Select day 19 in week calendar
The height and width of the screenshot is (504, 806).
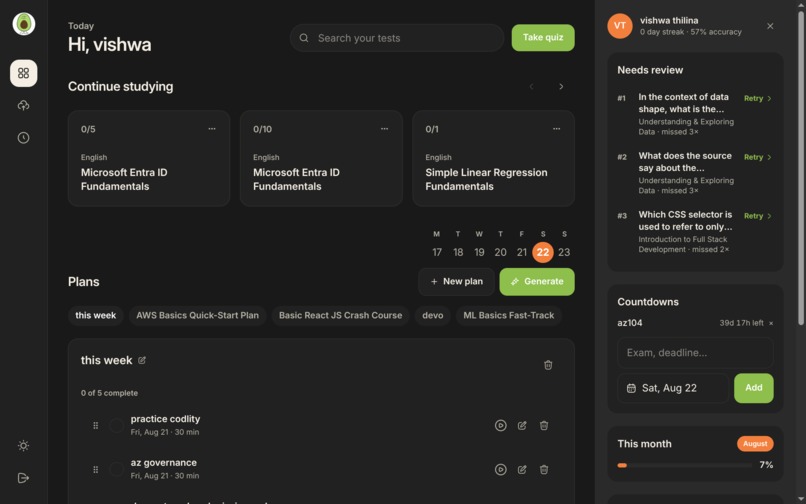[479, 252]
